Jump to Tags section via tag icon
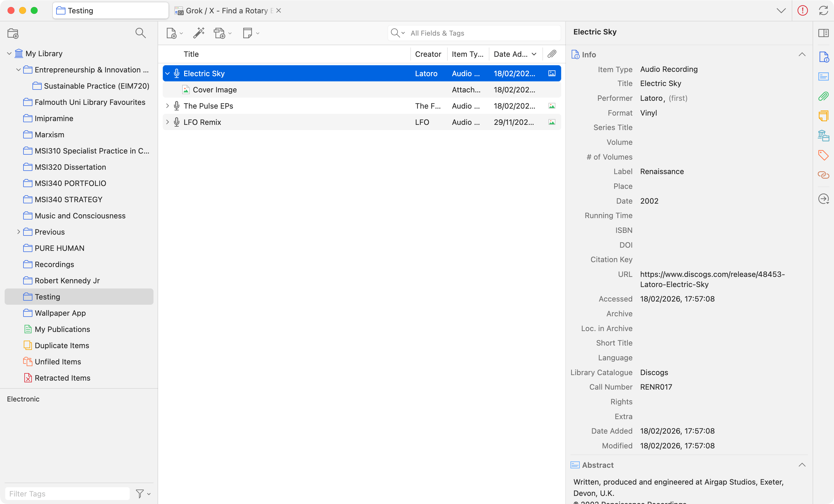 pos(823,155)
